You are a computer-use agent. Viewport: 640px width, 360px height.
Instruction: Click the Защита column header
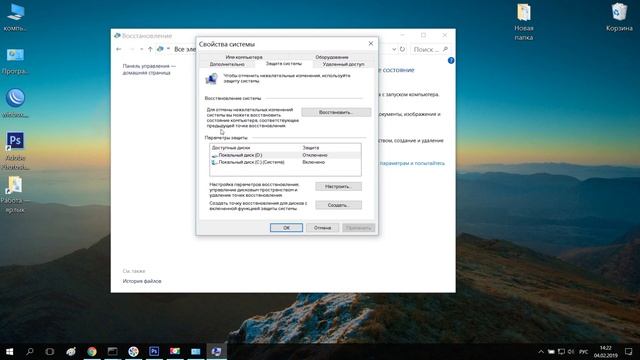311,148
